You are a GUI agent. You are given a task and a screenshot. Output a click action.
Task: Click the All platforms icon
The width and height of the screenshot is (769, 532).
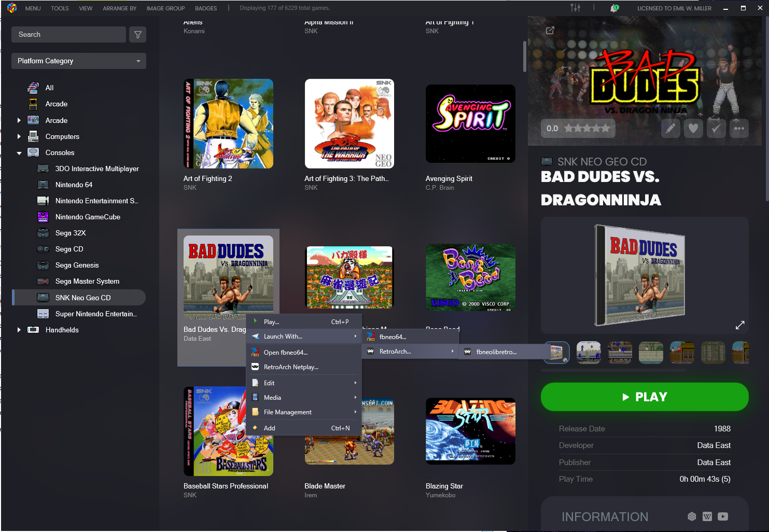pos(33,88)
